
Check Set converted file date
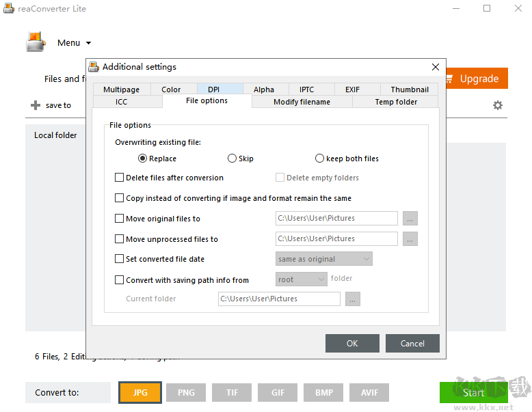119,259
